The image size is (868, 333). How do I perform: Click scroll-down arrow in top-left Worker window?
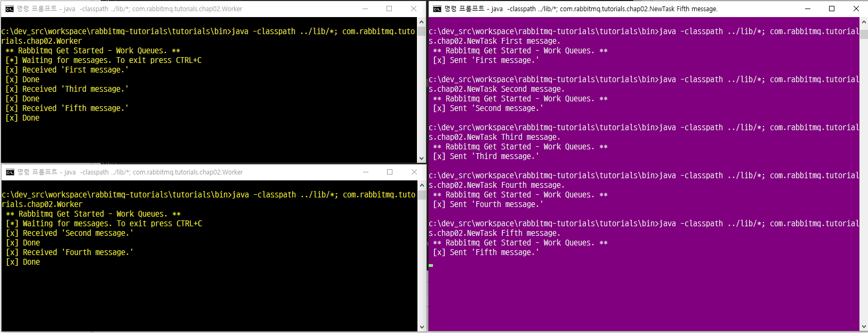click(422, 158)
